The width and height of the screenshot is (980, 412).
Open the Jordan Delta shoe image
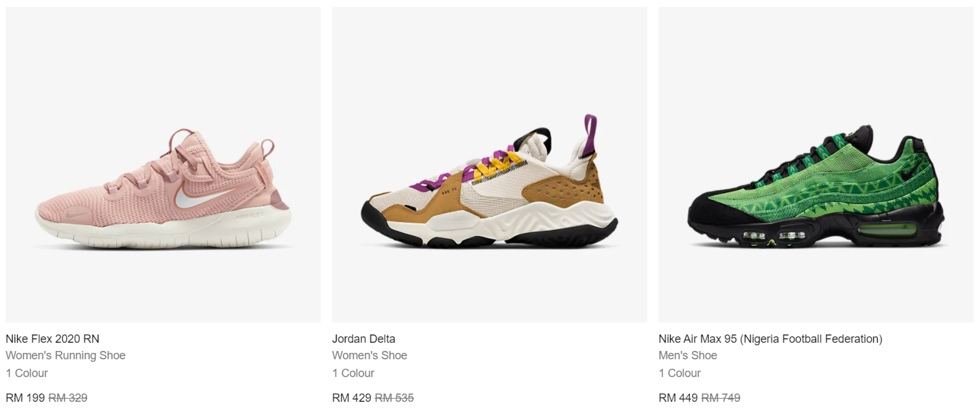pyautogui.click(x=490, y=164)
